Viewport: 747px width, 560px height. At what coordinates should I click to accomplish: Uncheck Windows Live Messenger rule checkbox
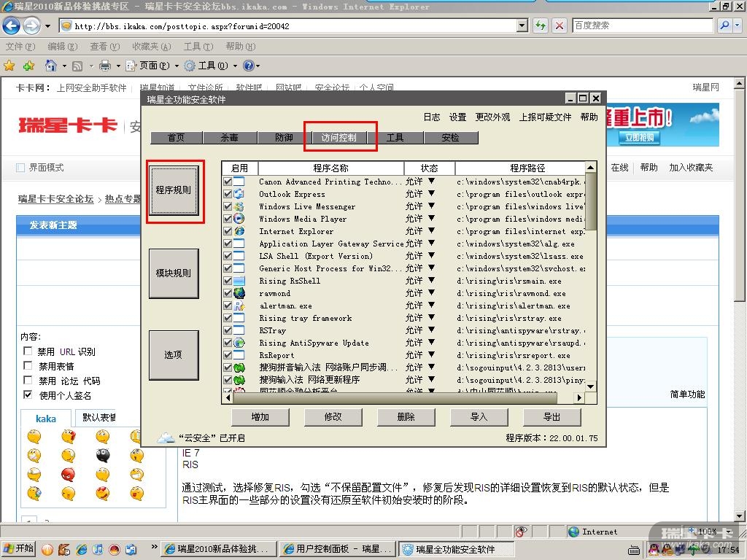pos(228,206)
